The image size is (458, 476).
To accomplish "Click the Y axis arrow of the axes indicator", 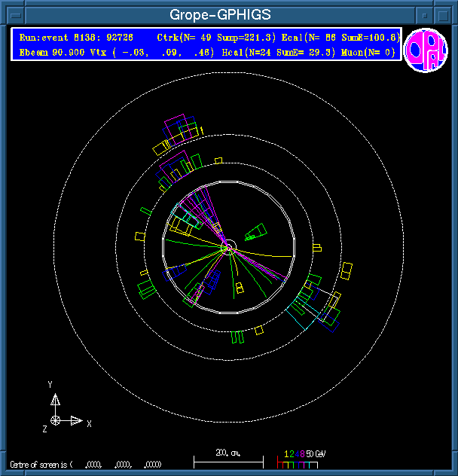I will 56,398.
